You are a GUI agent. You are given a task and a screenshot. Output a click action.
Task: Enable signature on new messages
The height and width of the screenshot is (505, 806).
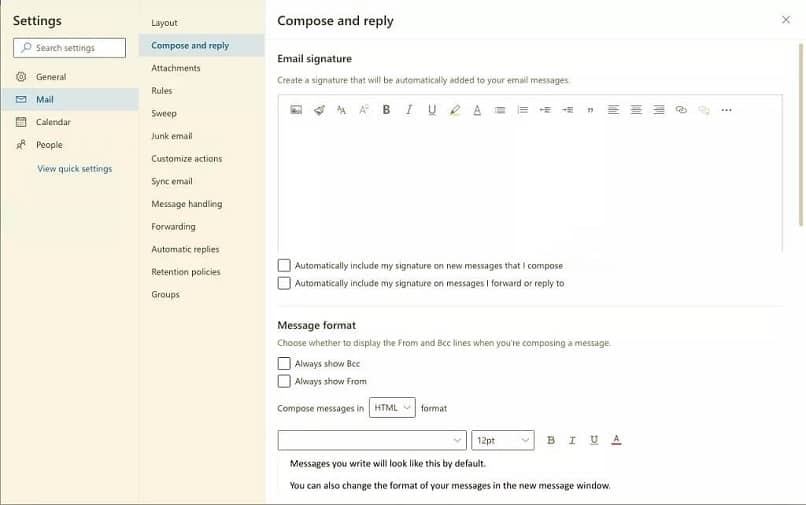point(285,266)
